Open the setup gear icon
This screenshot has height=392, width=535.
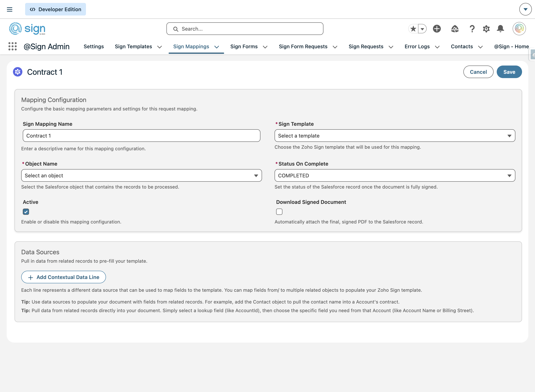coord(486,29)
